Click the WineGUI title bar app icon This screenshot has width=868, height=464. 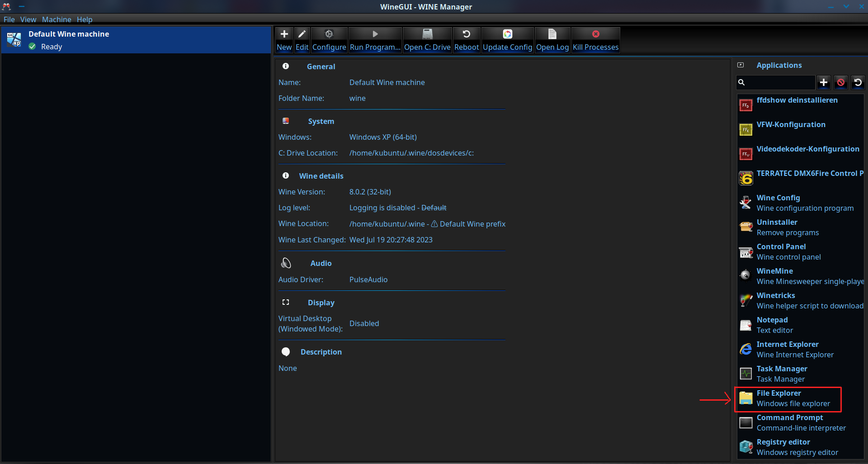coord(6,6)
